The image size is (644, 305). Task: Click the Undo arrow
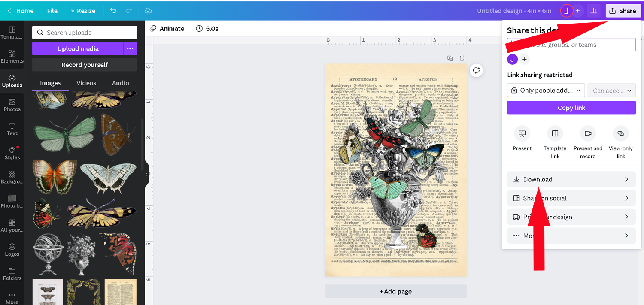tap(113, 11)
